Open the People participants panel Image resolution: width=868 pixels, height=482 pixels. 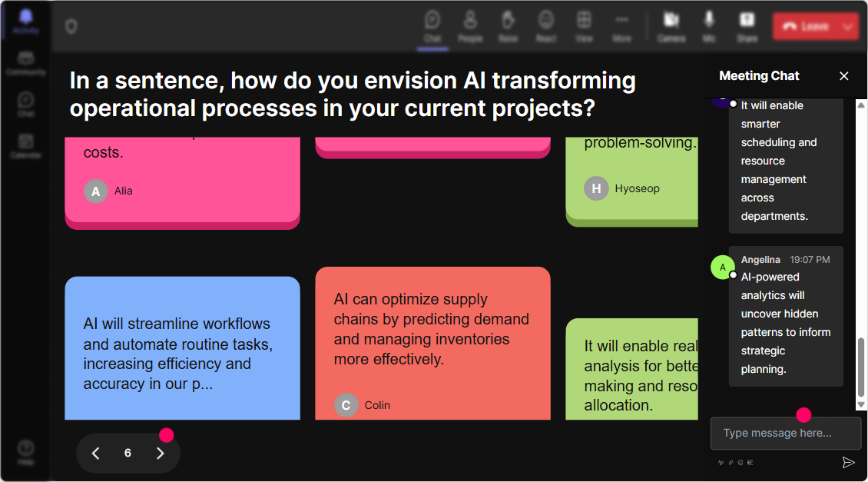tap(470, 26)
